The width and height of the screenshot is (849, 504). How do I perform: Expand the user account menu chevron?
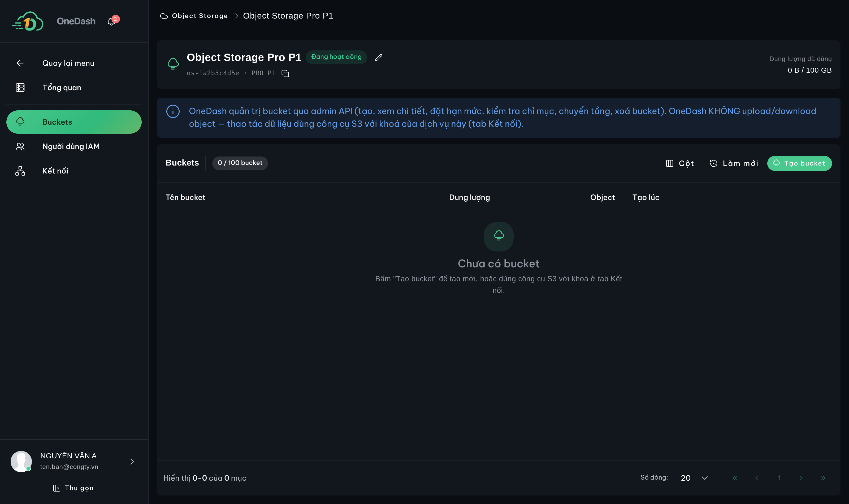132,462
